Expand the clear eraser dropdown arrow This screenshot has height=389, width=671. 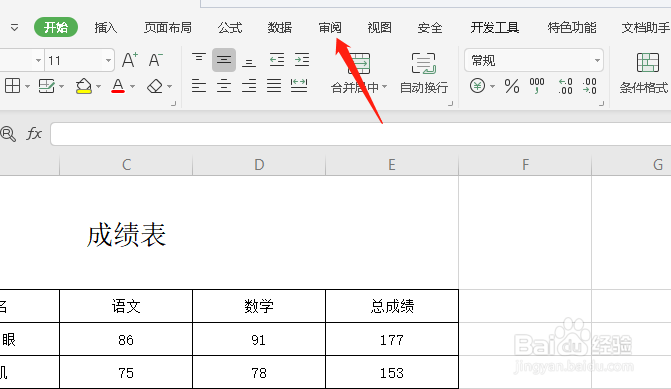(170, 86)
